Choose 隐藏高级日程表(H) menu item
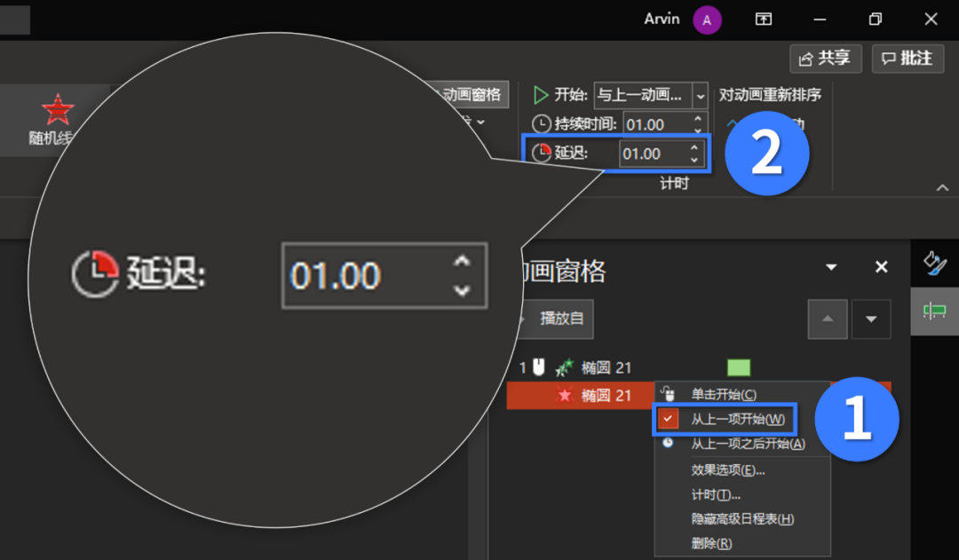Viewport: 959px width, 560px height. point(742,519)
